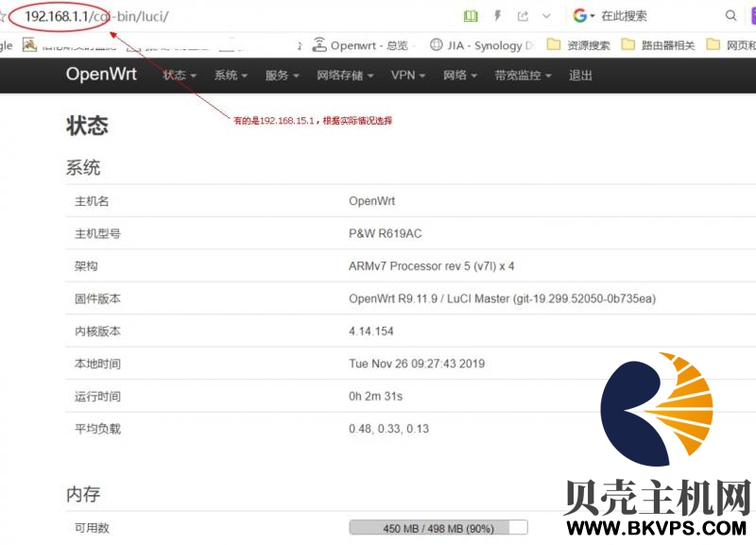Click the 系统 section heading
Viewport: 756px width, 545px height.
point(83,168)
